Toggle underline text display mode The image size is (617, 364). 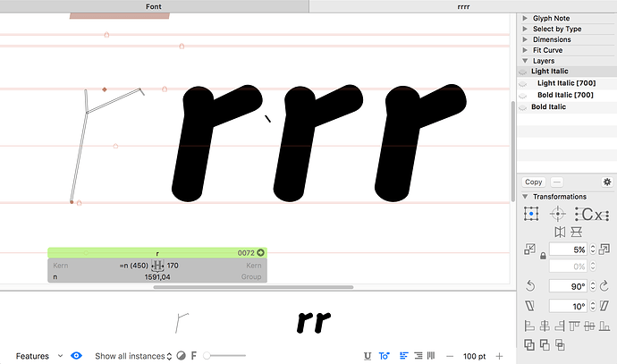(368, 356)
